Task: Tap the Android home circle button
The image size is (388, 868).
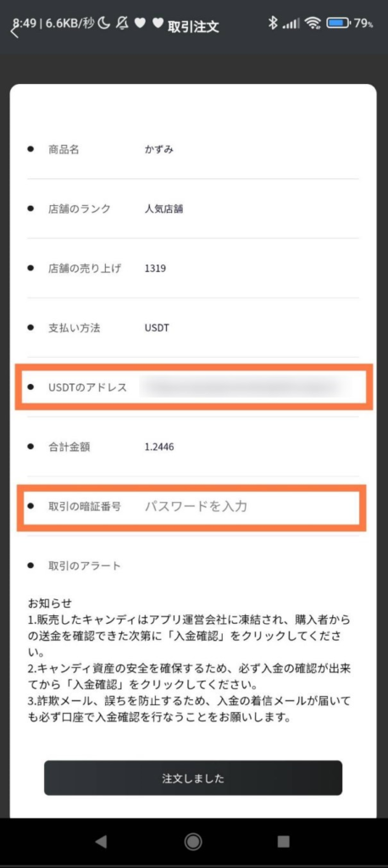Action: [193, 842]
